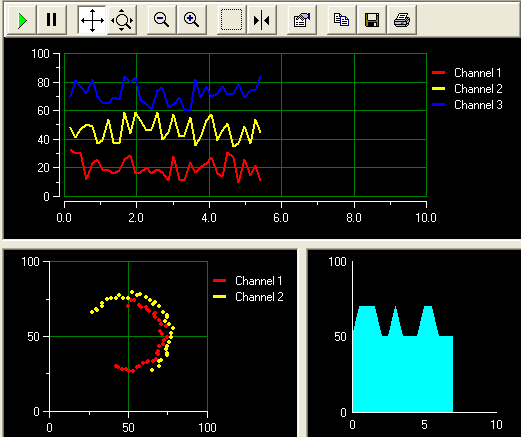521x437 pixels.
Task: Toggle the data cursor tool
Action: click(x=262, y=20)
